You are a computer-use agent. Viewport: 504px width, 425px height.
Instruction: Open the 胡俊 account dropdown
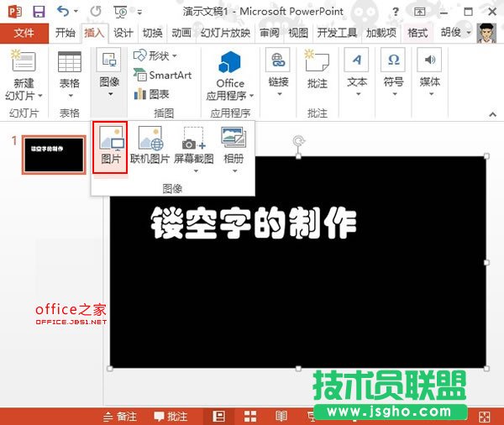pos(455,33)
